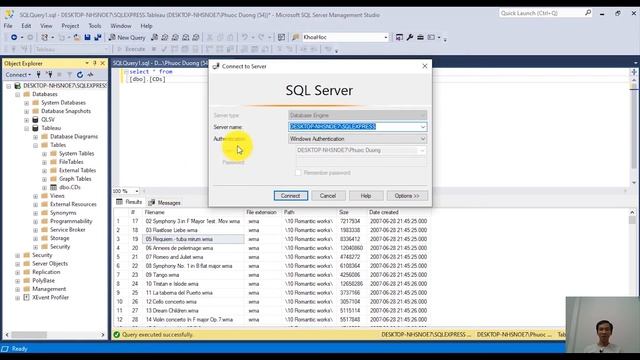The height and width of the screenshot is (360, 640).
Task: Click the Copy icon in toolbar
Action: tap(220, 37)
